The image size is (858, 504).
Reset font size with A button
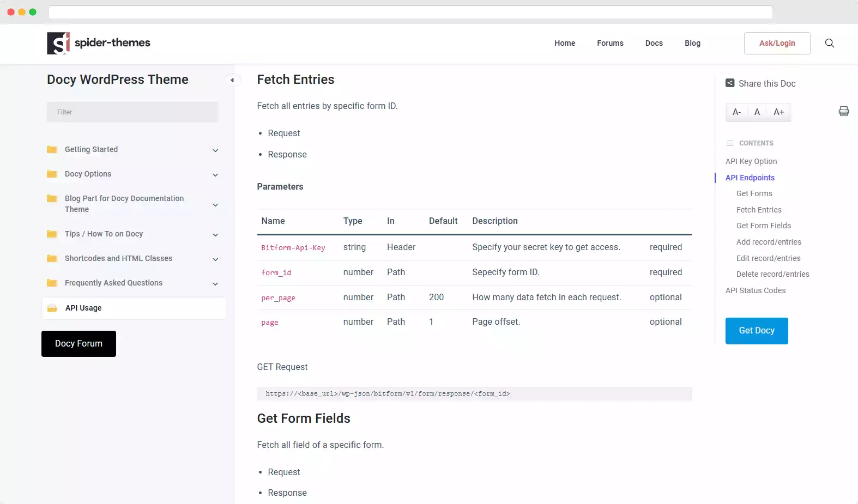[x=757, y=112]
